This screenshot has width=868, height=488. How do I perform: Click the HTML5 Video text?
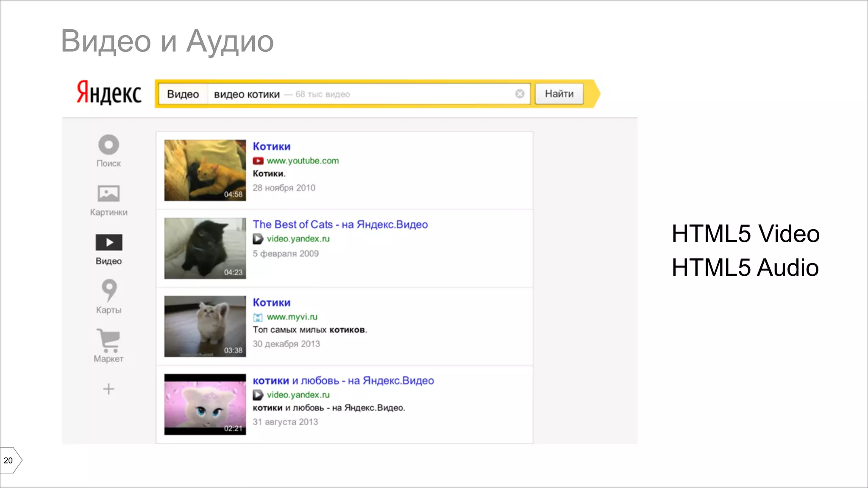click(x=746, y=234)
